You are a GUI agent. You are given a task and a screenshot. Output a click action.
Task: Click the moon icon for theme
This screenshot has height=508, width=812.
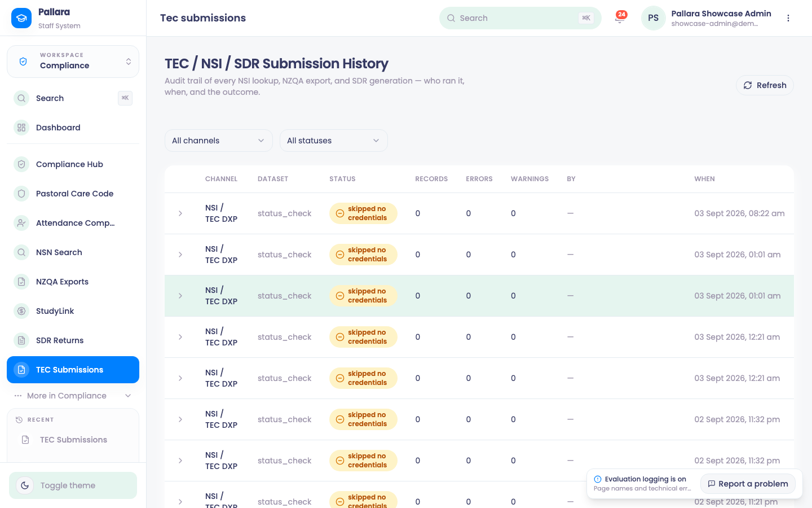[25, 485]
